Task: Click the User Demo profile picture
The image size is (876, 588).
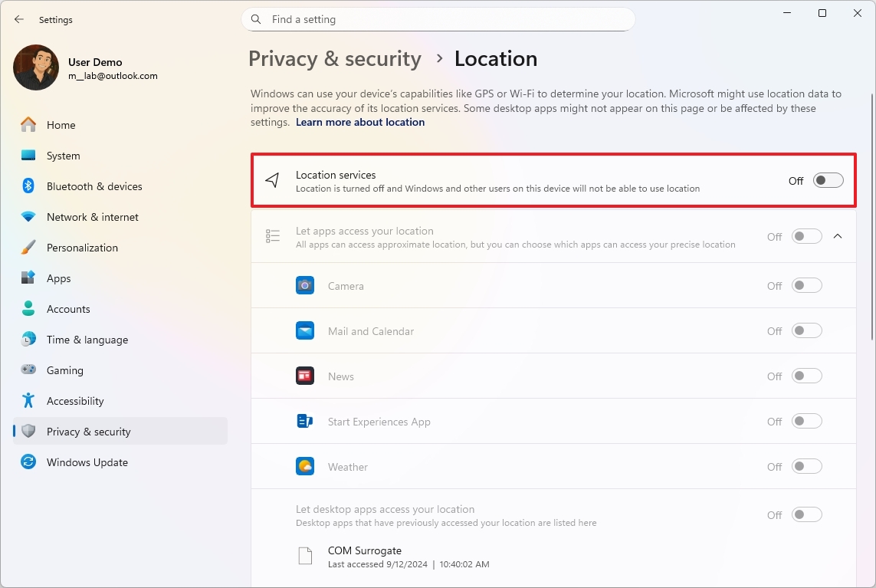Action: click(36, 67)
